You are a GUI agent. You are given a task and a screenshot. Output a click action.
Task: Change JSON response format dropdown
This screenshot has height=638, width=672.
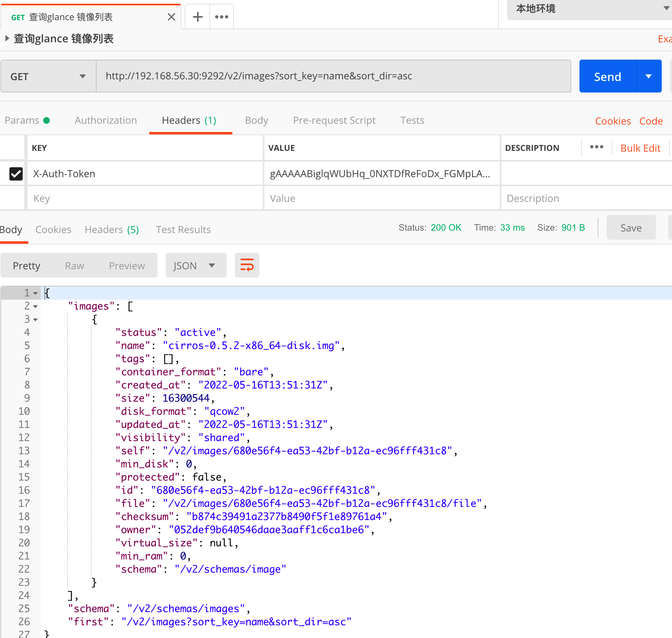196,266
